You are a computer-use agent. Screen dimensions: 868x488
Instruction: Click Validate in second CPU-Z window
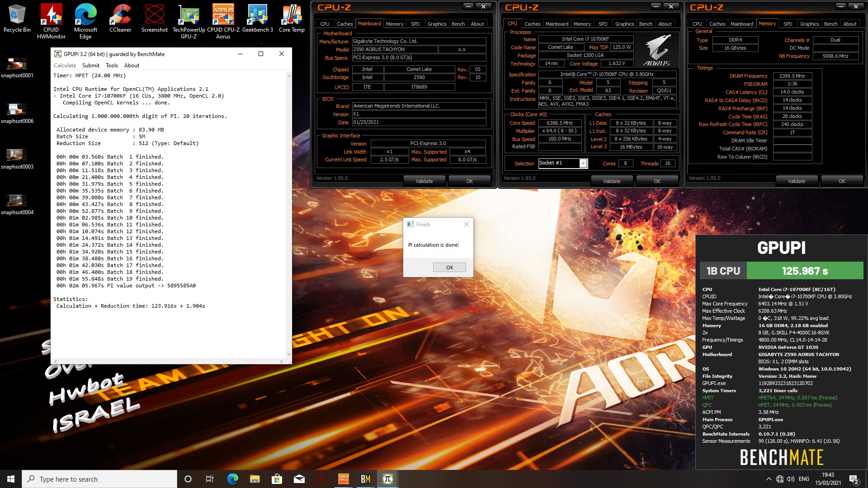click(612, 181)
